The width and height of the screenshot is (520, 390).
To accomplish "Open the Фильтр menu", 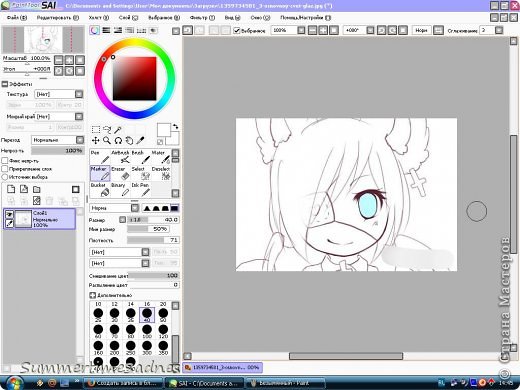I will 202,18.
